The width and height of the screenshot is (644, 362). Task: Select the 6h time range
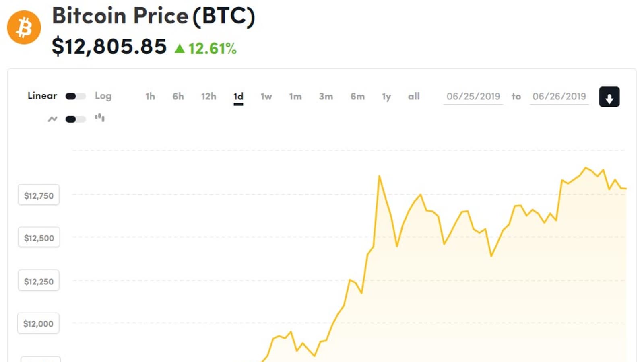coord(178,96)
